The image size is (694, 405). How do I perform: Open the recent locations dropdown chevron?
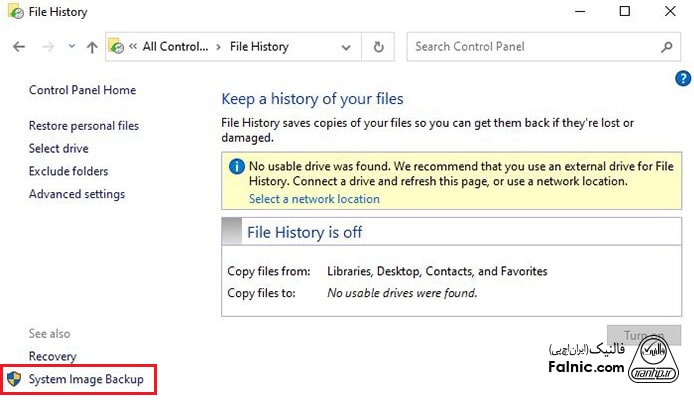click(x=71, y=47)
